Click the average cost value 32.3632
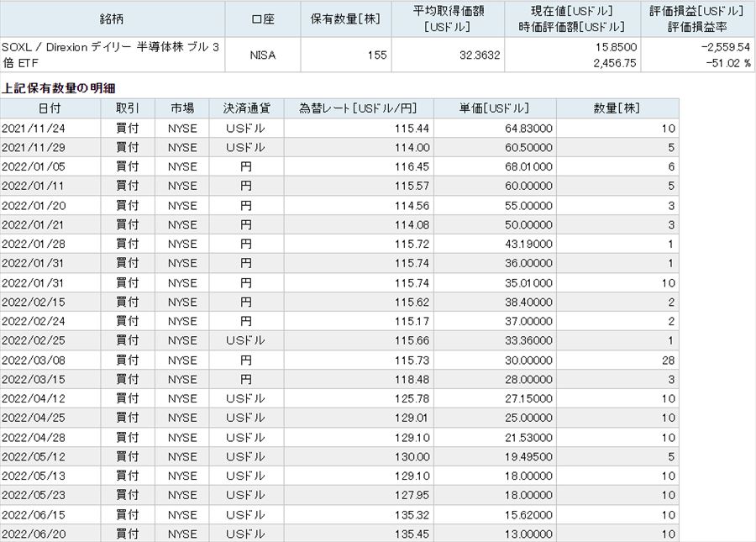 click(480, 55)
